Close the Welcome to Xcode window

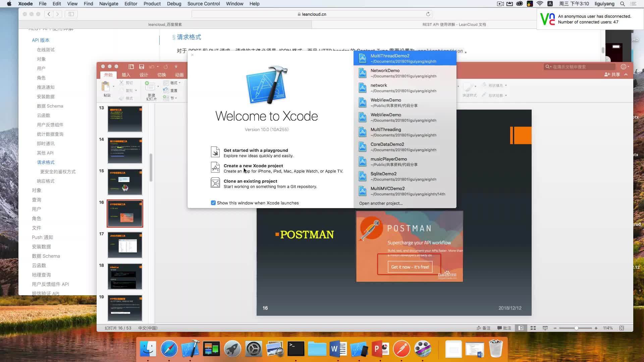[x=192, y=55]
